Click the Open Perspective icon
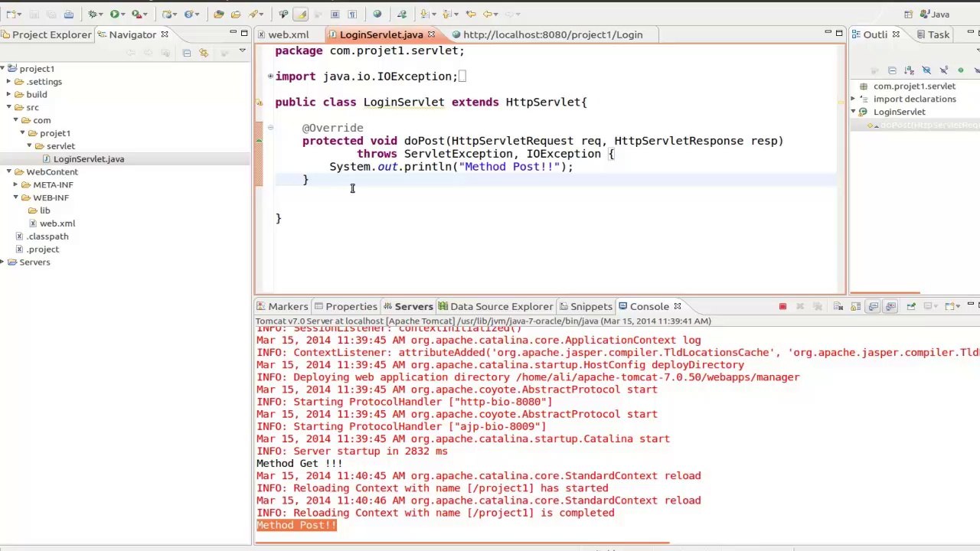Image resolution: width=980 pixels, height=551 pixels. click(x=908, y=14)
